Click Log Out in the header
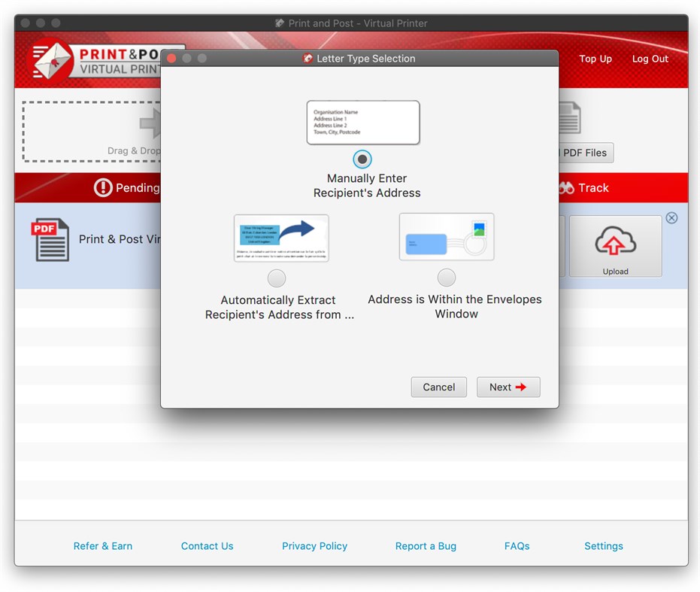This screenshot has width=700, height=592. (x=650, y=59)
